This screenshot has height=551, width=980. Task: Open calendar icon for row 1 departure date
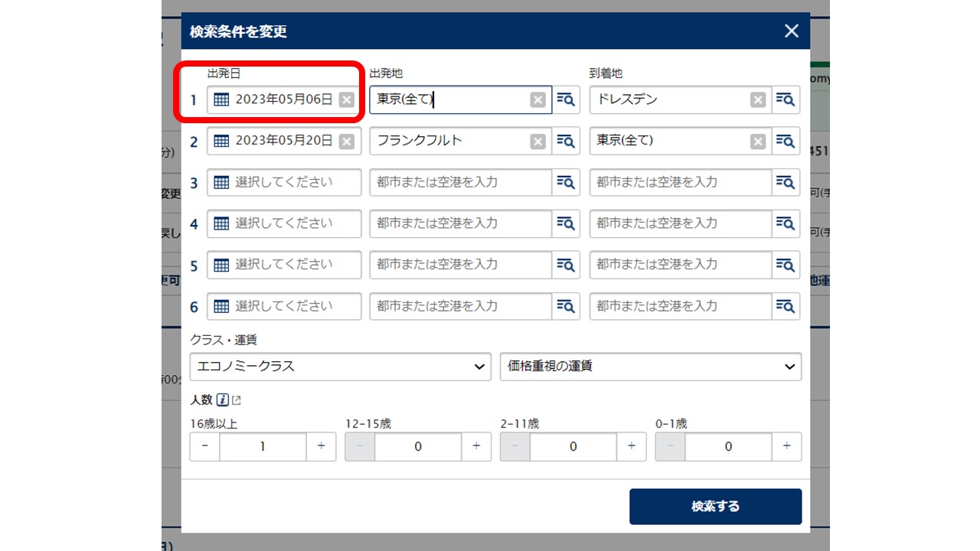[221, 99]
